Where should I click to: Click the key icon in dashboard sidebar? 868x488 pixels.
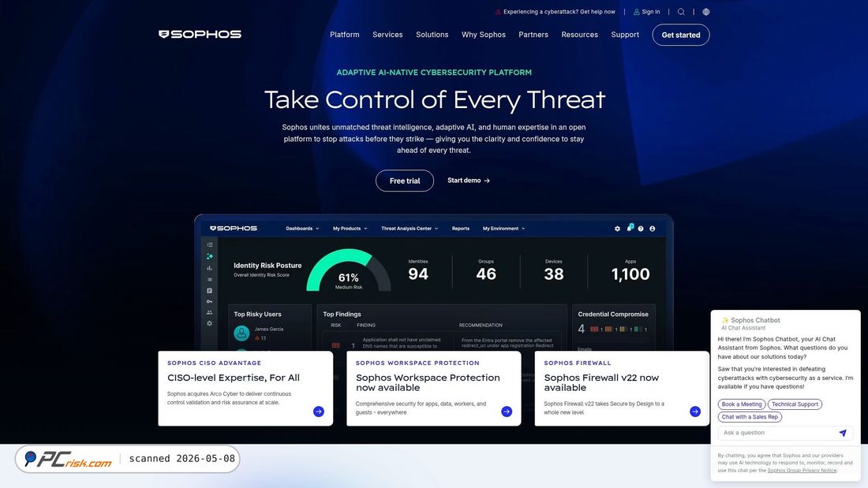[x=209, y=301]
